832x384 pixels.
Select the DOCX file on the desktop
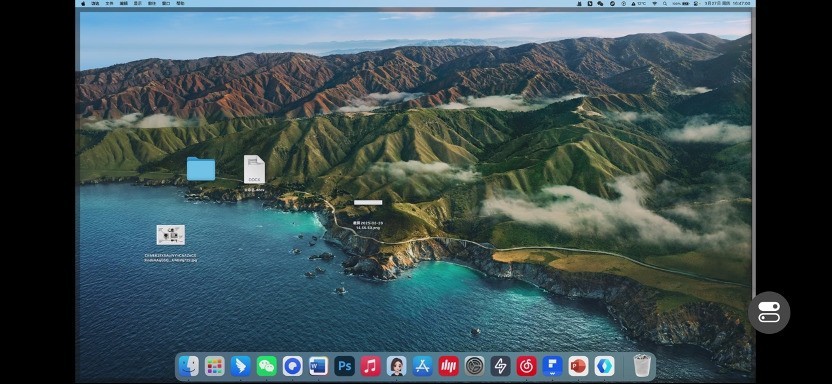(254, 169)
